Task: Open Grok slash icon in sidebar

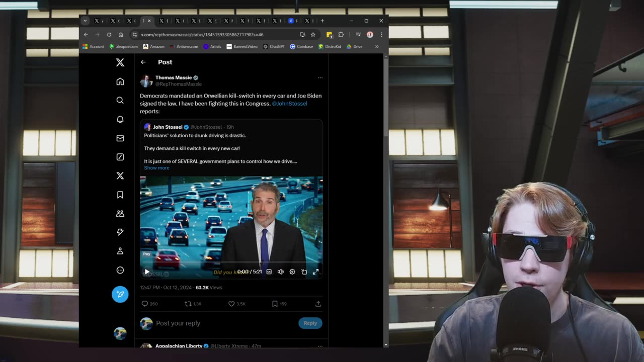Action: point(120,157)
